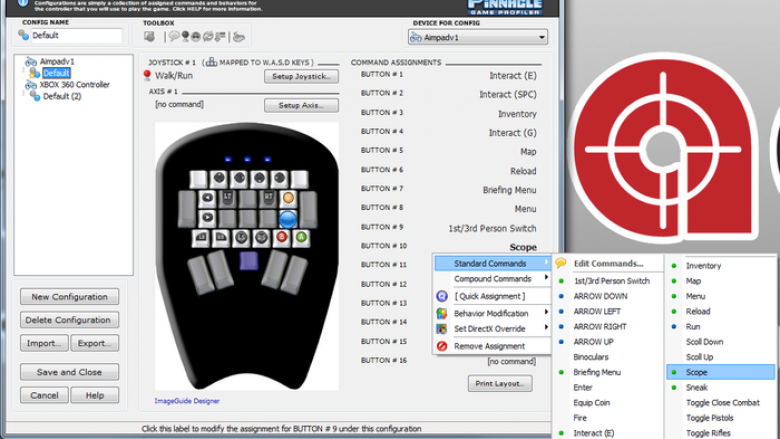Click the purple square key on controller image

tap(249, 261)
